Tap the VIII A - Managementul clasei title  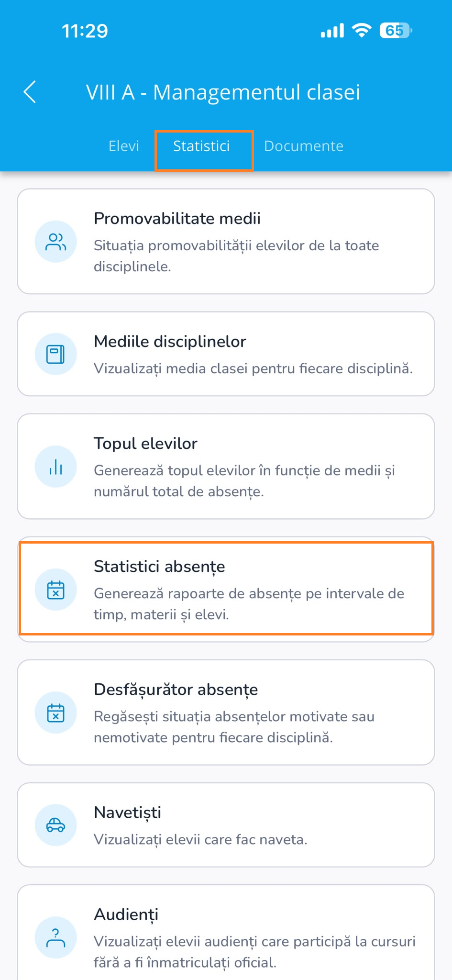[x=223, y=92]
